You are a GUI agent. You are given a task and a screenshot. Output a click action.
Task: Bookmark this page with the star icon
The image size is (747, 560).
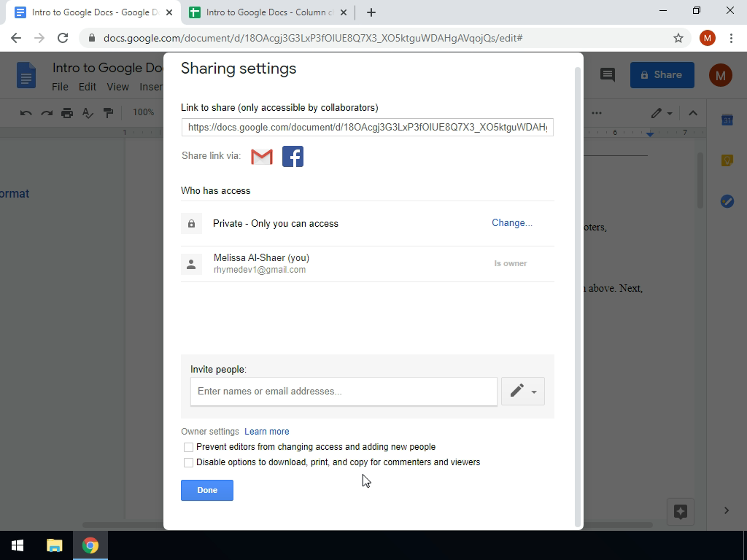[678, 38]
